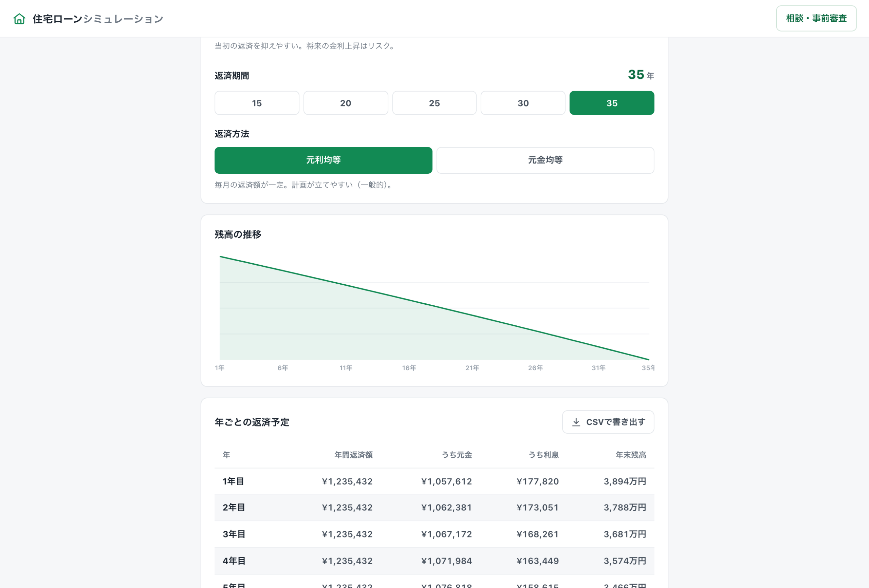Click the download icon in the CSV button
This screenshot has height=588, width=869.
pos(576,422)
